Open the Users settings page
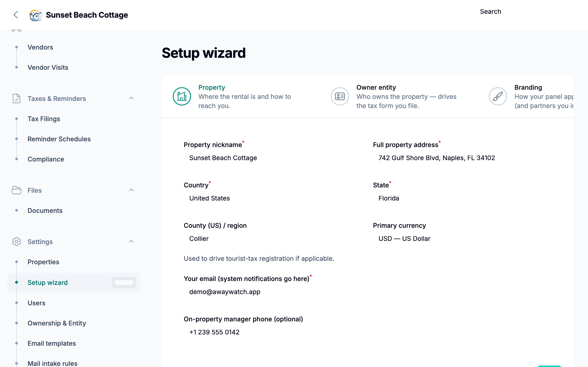Viewport: 588px width, 367px height. [x=37, y=303]
